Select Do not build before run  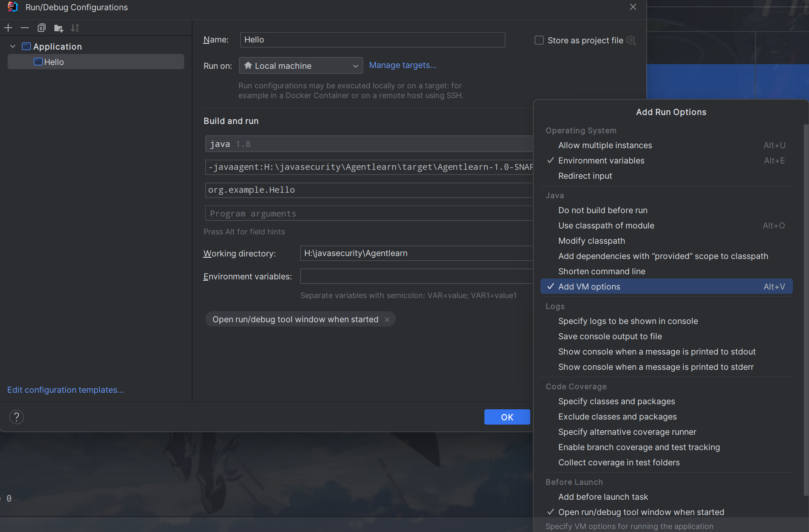[x=667, y=210]
